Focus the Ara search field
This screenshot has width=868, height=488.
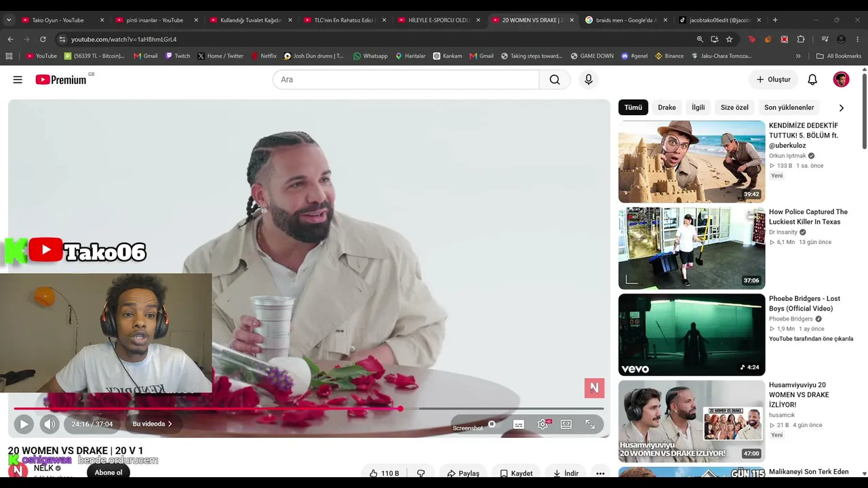pos(406,79)
